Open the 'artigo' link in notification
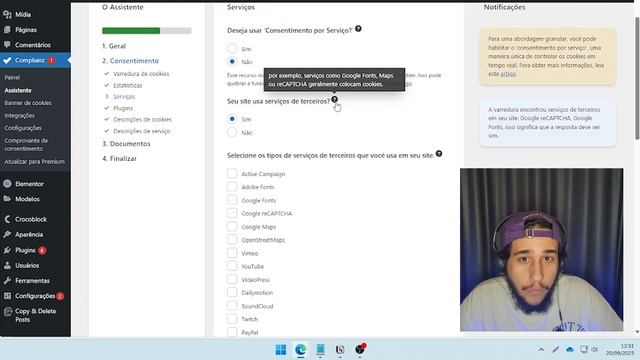This screenshot has width=640, height=360. tap(508, 74)
